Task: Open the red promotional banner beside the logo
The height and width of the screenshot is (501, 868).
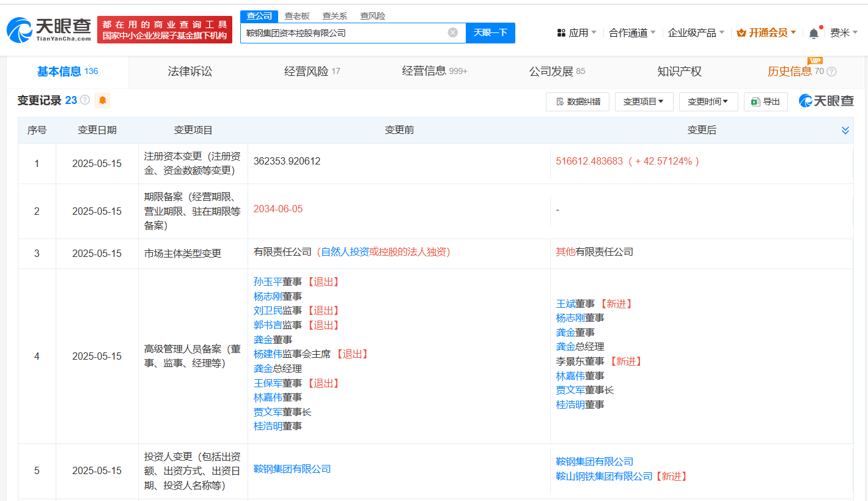Action: click(x=165, y=29)
